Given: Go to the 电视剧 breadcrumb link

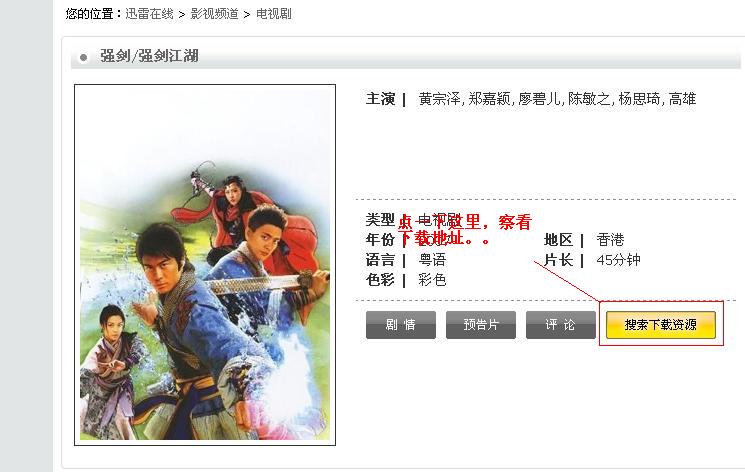Looking at the screenshot, I should [x=274, y=14].
